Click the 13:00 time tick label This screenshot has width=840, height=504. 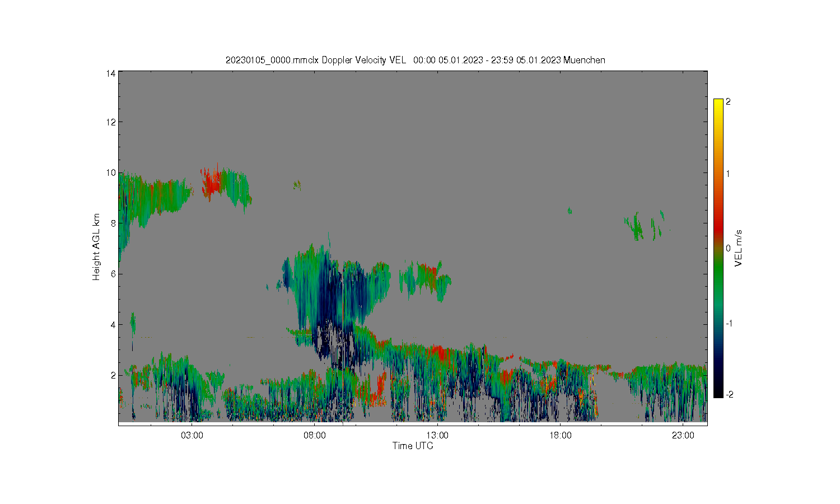437,435
